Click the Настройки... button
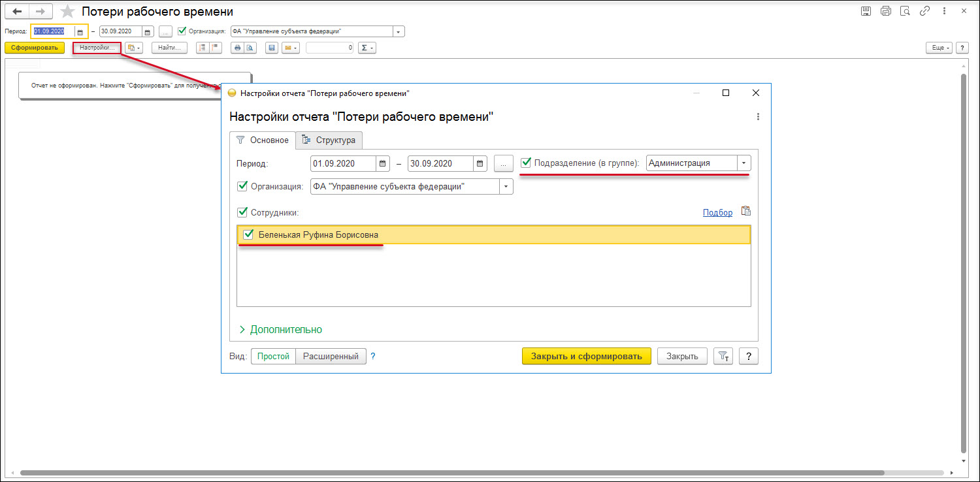The width and height of the screenshot is (980, 482). (x=97, y=48)
